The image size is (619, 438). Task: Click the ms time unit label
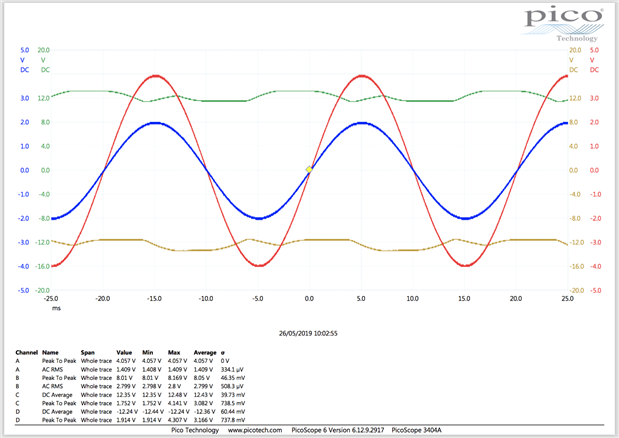(x=56, y=308)
